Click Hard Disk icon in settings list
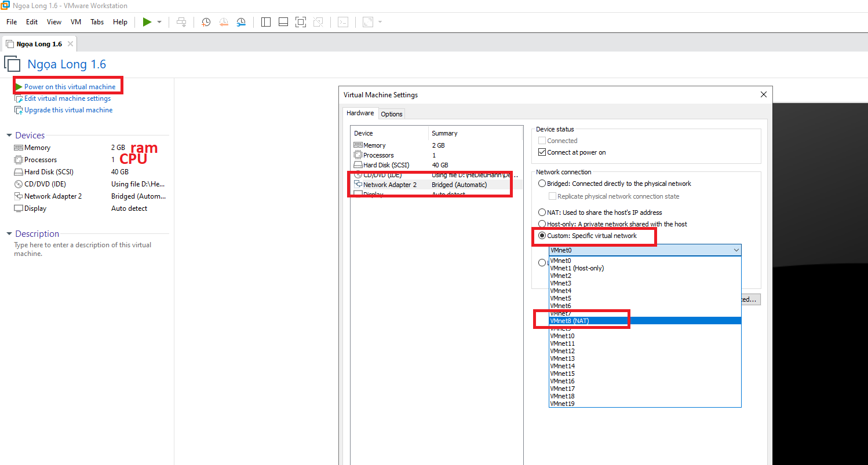The height and width of the screenshot is (465, 868). coord(358,165)
